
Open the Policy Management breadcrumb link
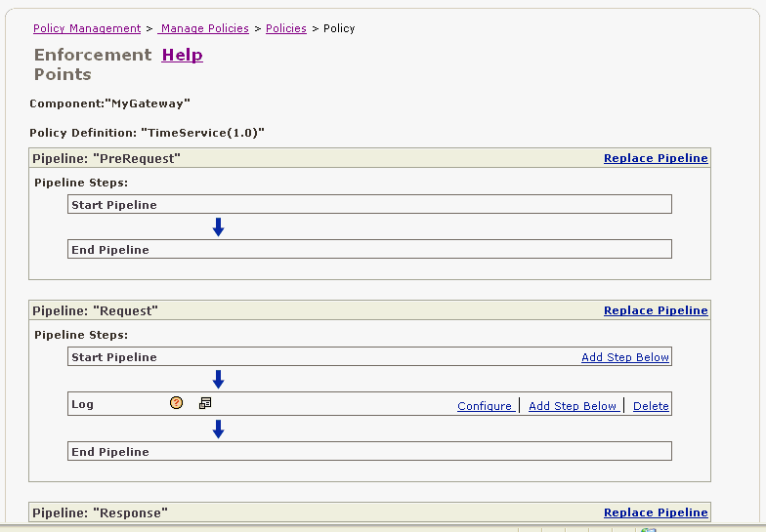[x=87, y=28]
